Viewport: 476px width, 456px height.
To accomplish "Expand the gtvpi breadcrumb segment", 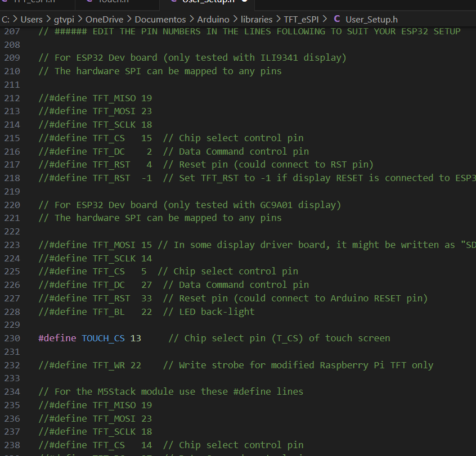I will point(64,19).
